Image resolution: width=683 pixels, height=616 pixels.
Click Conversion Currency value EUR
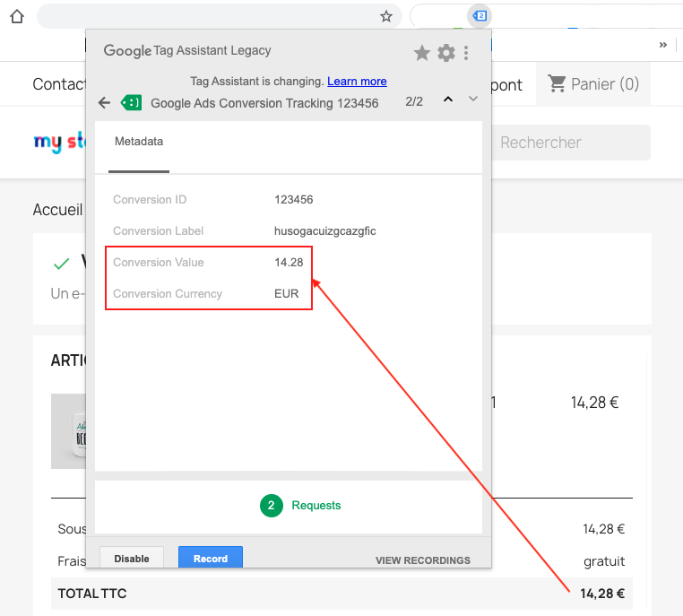tap(286, 293)
